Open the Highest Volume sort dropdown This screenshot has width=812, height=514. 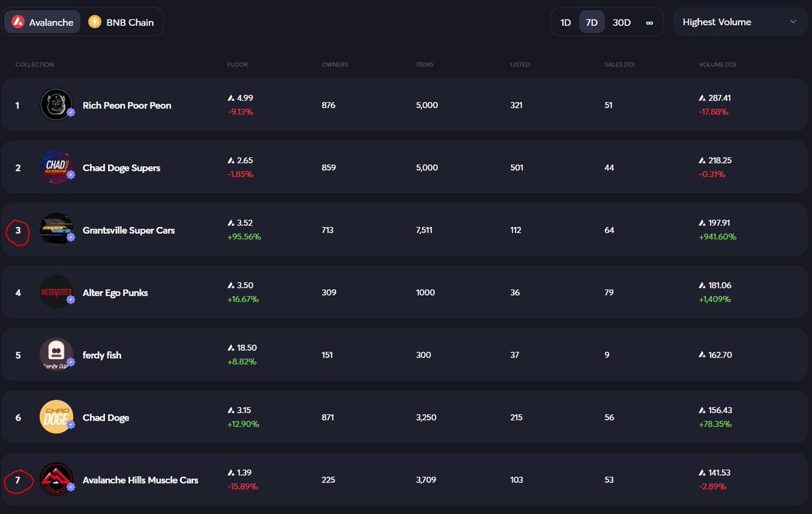tap(740, 22)
